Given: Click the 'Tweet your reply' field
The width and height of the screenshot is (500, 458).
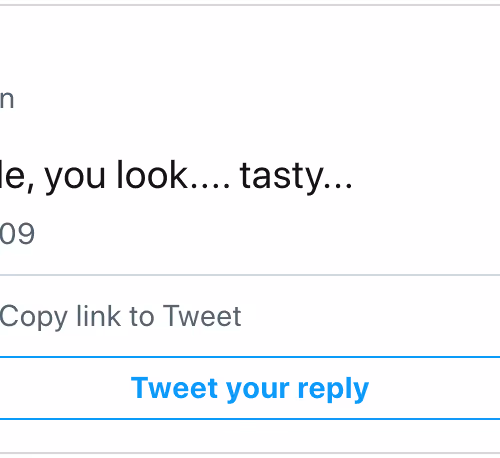Looking at the screenshot, I should [250, 388].
